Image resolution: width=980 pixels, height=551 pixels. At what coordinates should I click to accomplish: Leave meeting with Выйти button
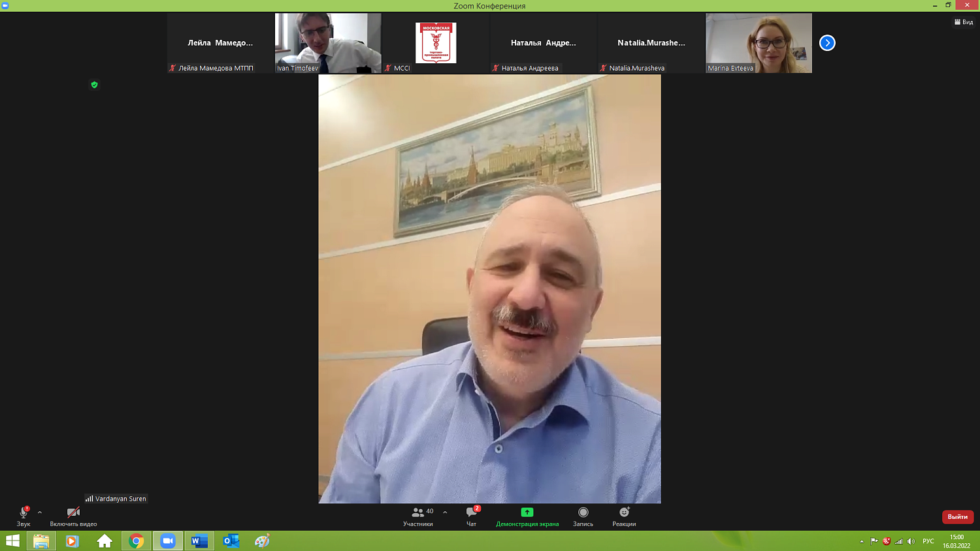coord(957,516)
